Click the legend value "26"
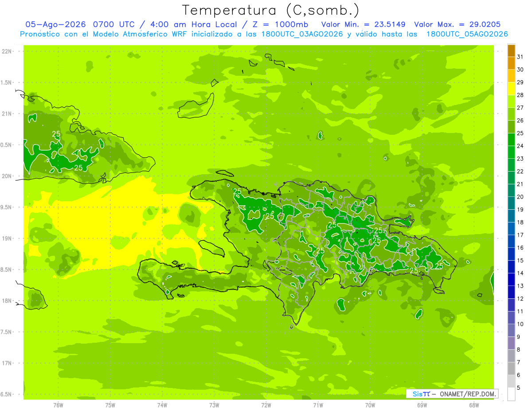 (520, 121)
